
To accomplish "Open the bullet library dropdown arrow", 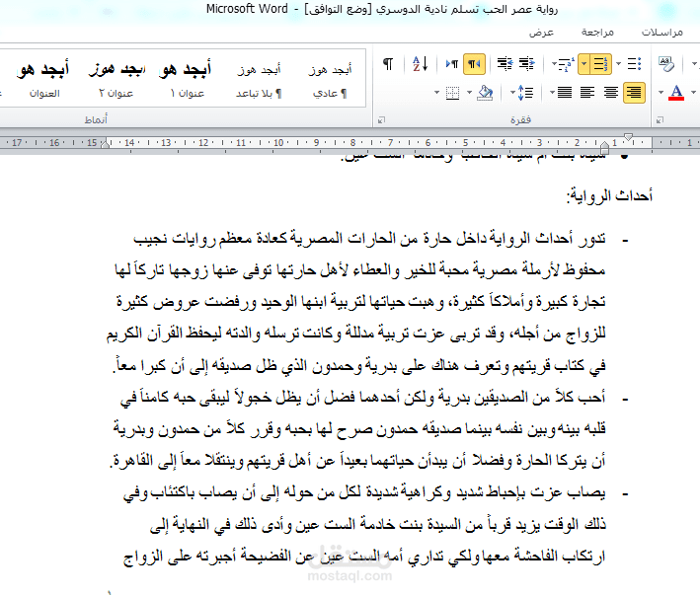I will [x=619, y=65].
